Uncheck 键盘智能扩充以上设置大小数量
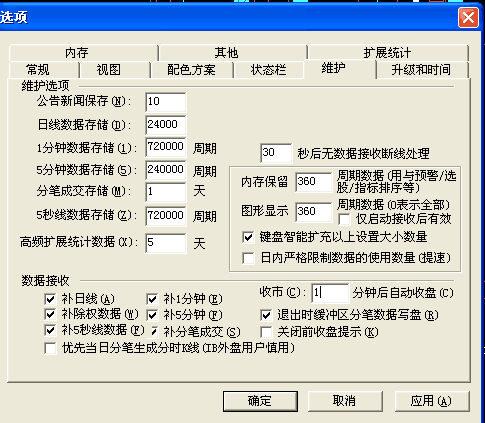 point(248,238)
